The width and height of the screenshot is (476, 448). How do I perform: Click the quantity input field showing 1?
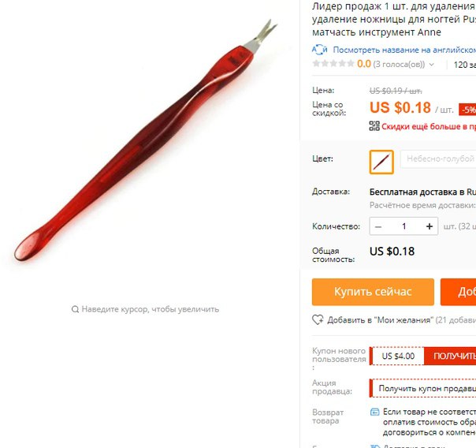(x=403, y=226)
